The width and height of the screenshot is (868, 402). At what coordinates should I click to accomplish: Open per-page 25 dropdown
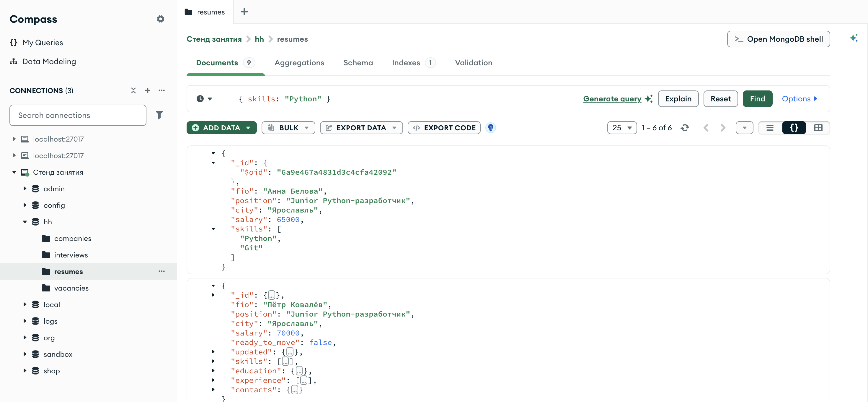pyautogui.click(x=622, y=128)
